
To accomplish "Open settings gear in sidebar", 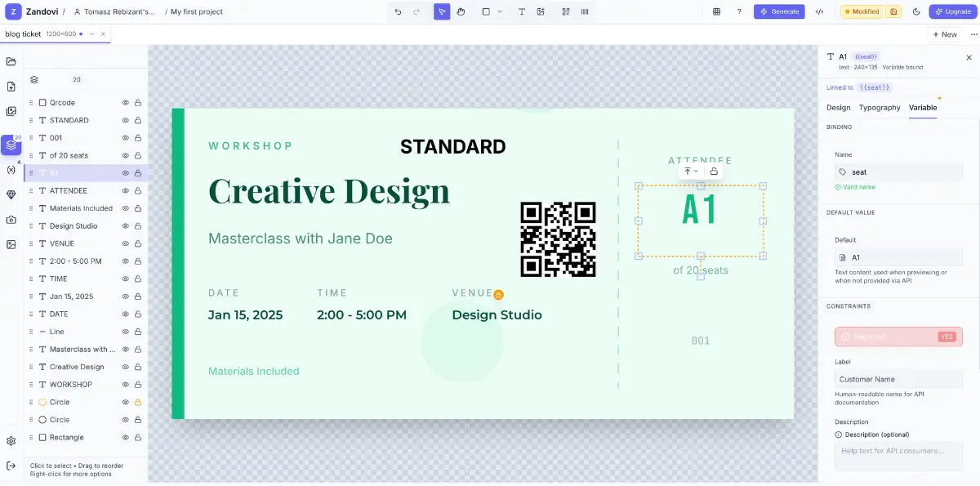I will [x=11, y=441].
